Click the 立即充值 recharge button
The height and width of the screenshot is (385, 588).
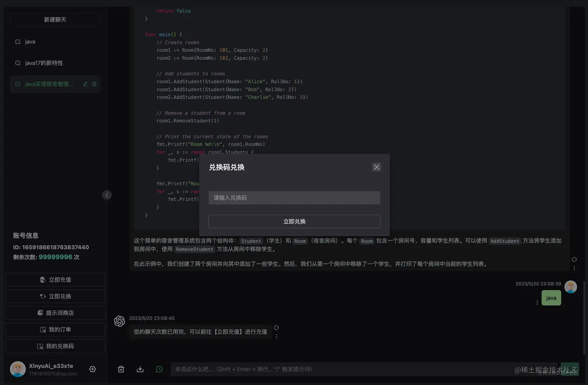click(55, 280)
